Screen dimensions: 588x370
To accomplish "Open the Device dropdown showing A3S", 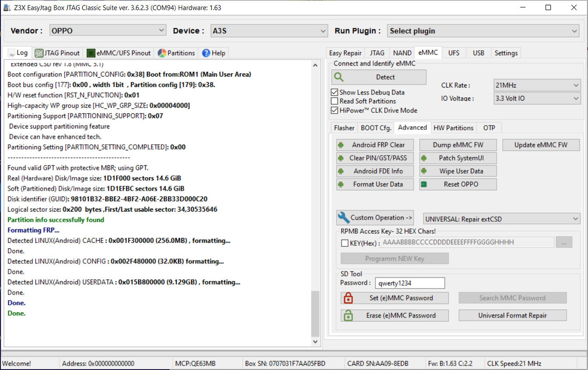I will click(269, 31).
